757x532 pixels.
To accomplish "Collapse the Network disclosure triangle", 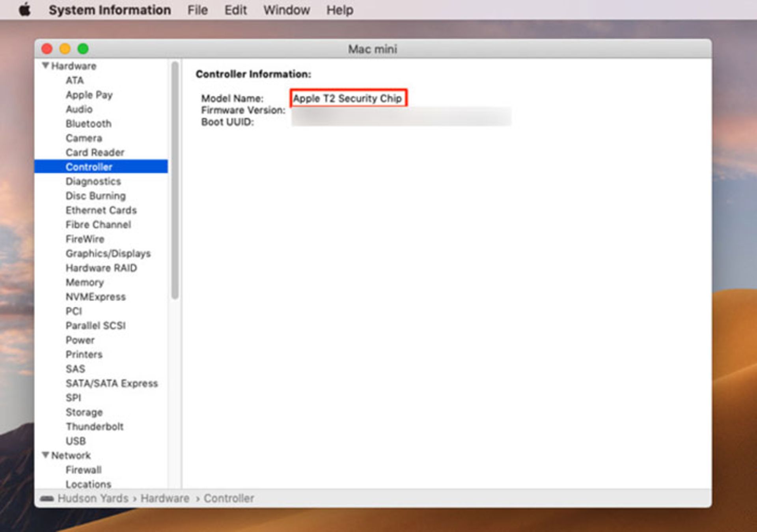I will [x=45, y=455].
